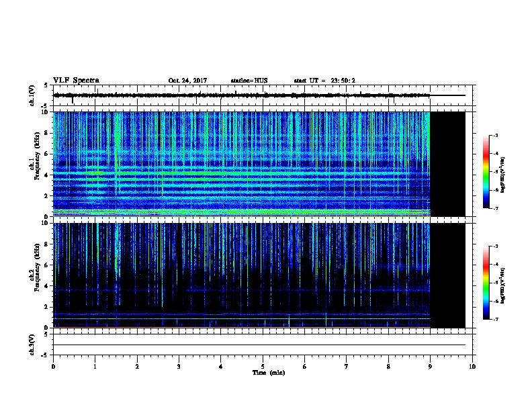
Task: Click the ch.2 "Frequency (kHz)" axis label
Action: tap(37, 267)
